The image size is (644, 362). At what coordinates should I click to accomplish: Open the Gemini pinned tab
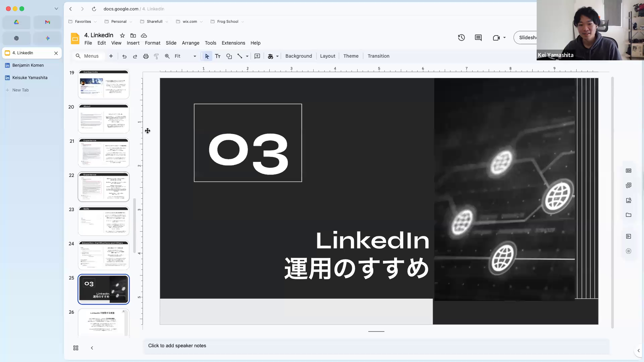coord(48,38)
